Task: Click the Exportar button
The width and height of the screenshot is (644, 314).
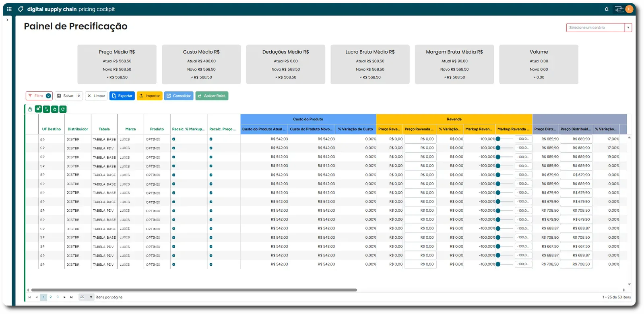Action: pos(122,96)
